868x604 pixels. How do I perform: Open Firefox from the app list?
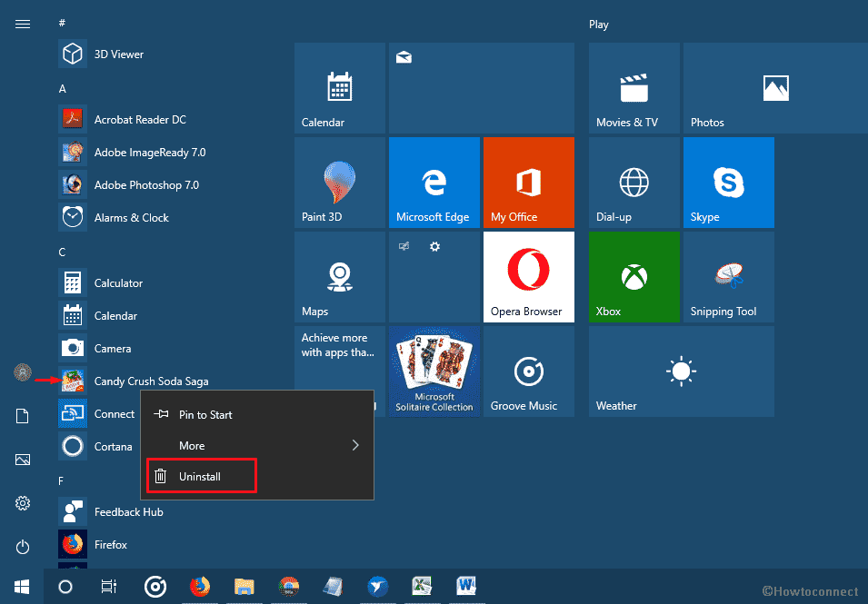(166, 545)
